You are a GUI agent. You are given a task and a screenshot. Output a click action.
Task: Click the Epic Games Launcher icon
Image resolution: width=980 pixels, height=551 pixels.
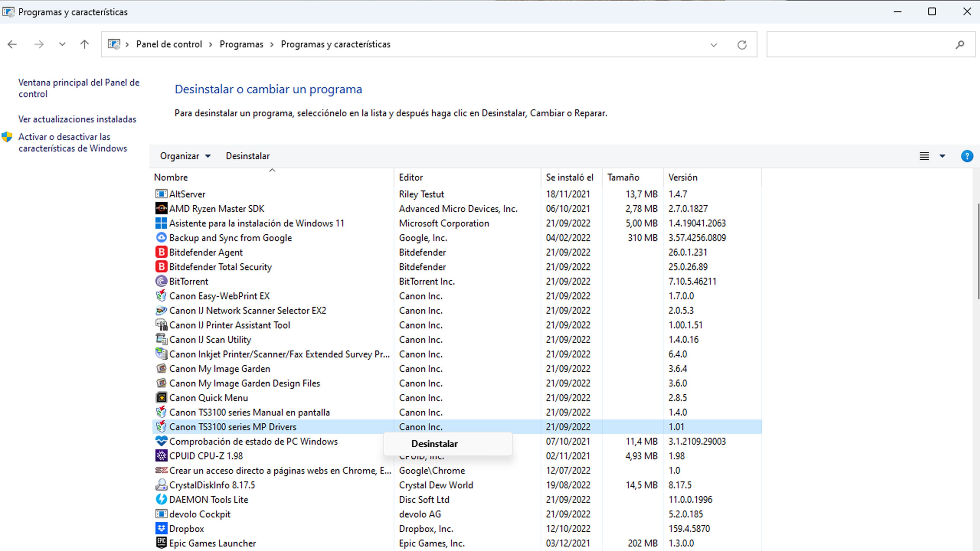click(x=161, y=543)
